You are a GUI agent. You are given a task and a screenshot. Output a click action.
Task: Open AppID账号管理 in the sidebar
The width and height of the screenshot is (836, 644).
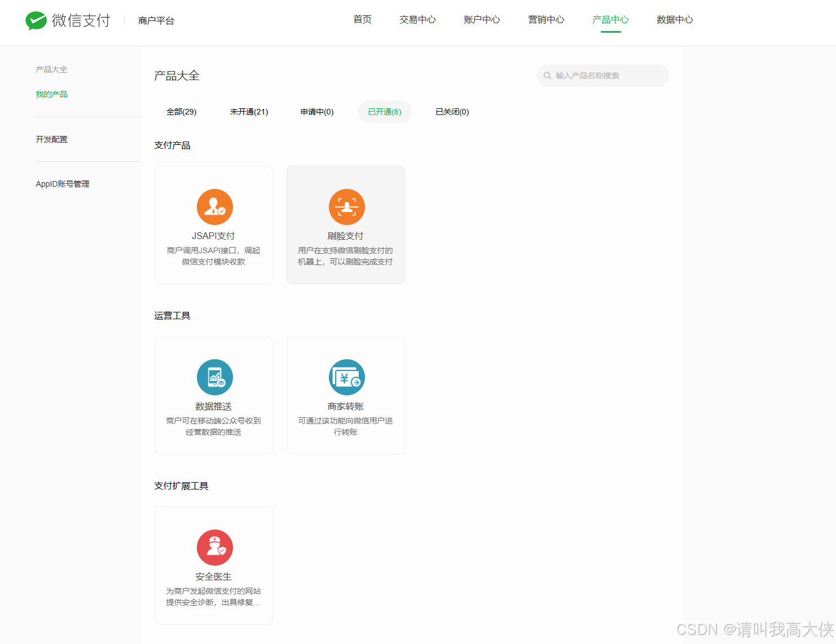[63, 184]
